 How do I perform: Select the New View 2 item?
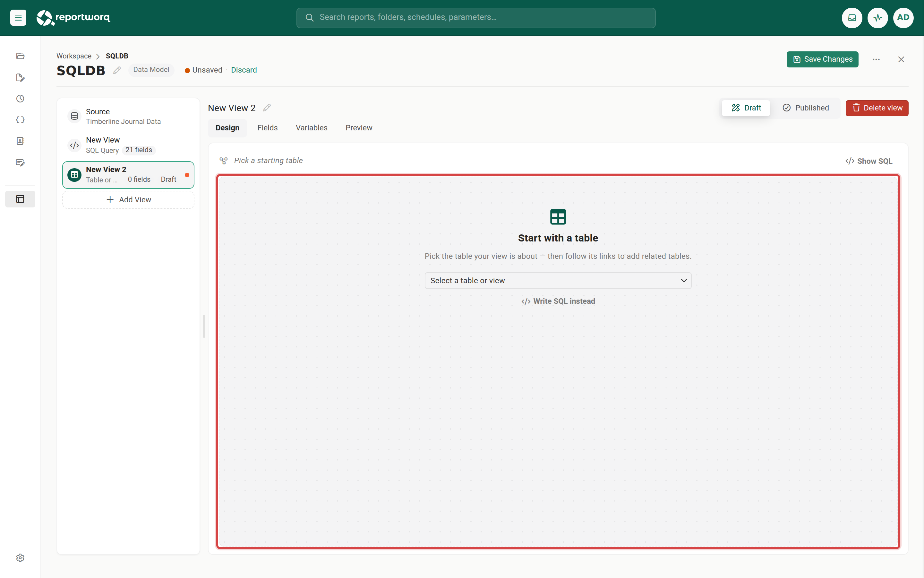(x=128, y=175)
